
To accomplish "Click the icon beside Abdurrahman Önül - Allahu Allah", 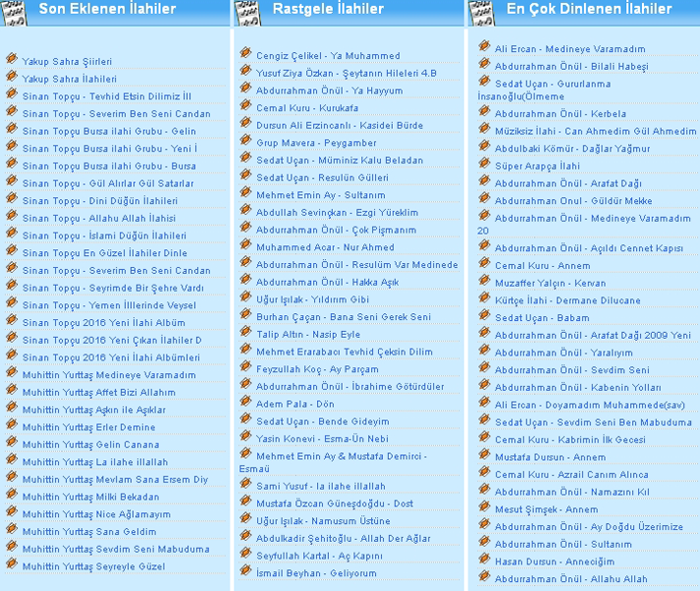I will 484,576.
